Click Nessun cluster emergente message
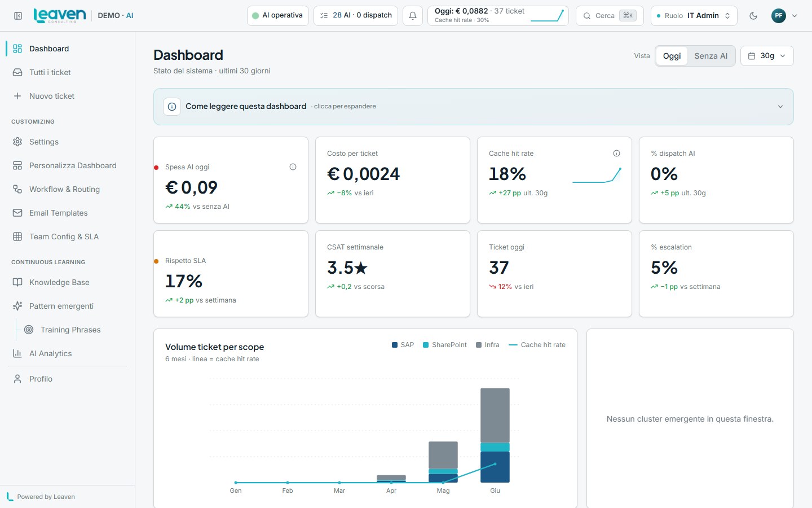 coord(690,419)
